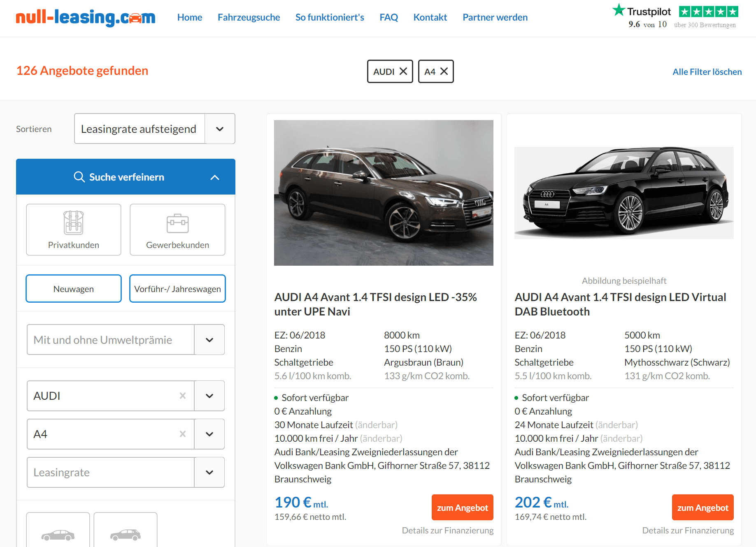Collapse the Suche verfeinern panel chevron
Viewport: 756px width, 547px height.
coord(215,177)
